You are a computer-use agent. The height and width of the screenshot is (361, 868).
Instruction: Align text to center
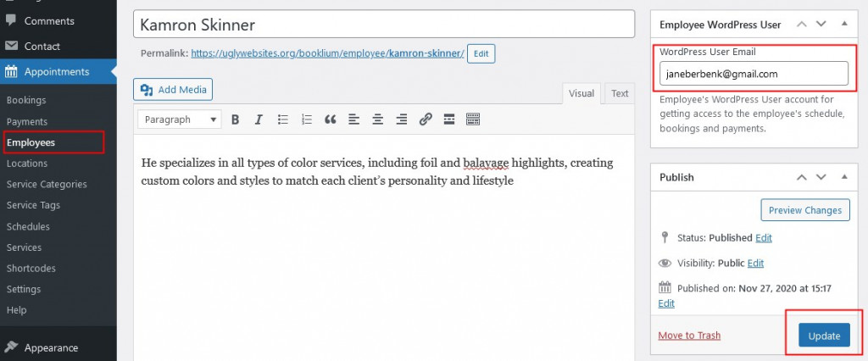378,119
